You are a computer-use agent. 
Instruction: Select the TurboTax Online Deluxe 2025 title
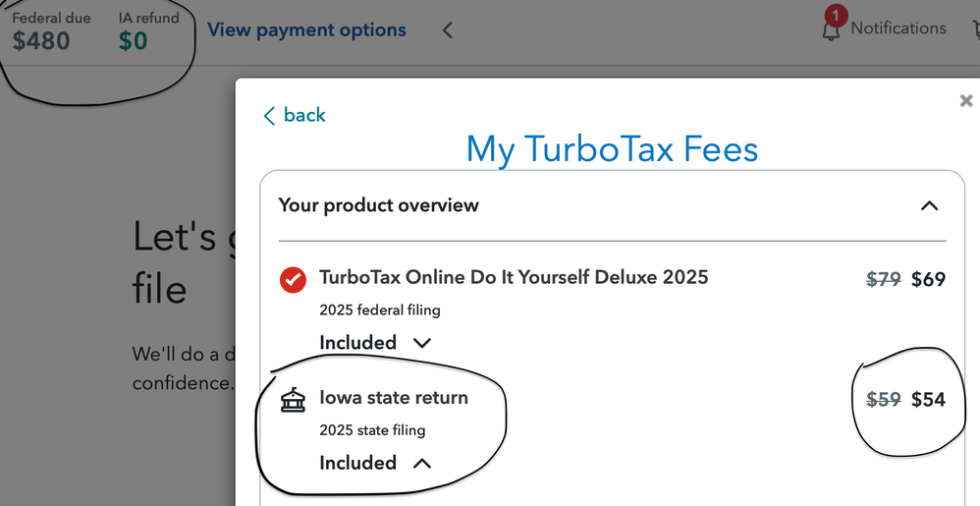514,277
